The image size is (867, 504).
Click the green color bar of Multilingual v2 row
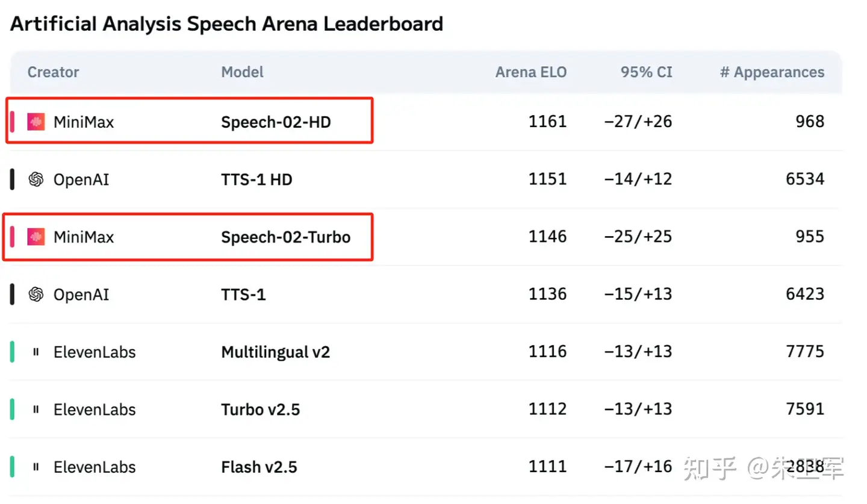point(12,352)
